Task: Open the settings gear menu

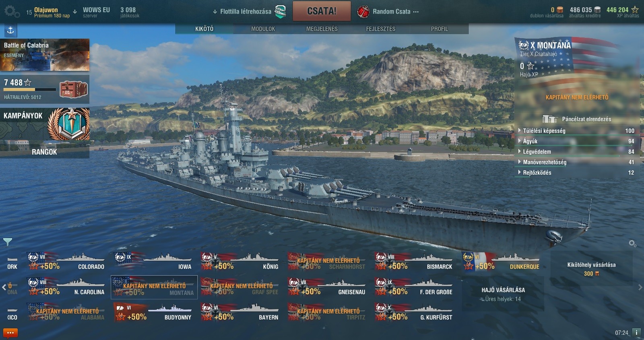Action: [x=11, y=11]
